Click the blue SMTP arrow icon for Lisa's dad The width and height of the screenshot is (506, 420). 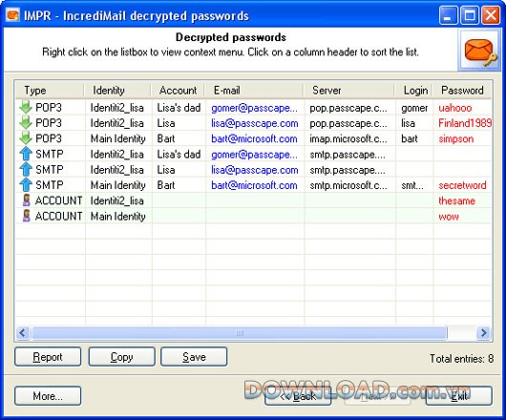click(26, 154)
